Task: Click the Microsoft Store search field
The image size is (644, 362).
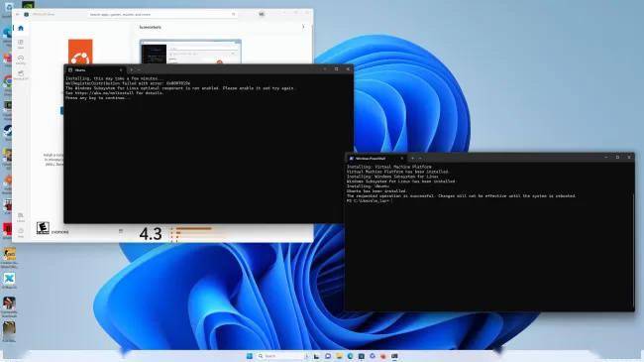Action: pyautogui.click(x=162, y=14)
